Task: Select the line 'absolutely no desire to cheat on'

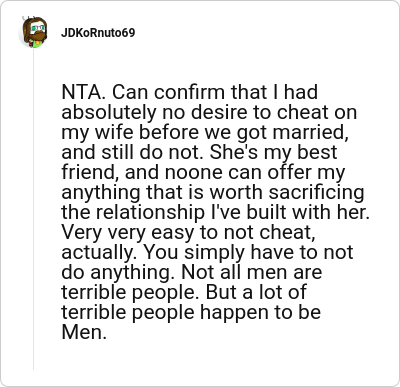Action: click(x=209, y=113)
